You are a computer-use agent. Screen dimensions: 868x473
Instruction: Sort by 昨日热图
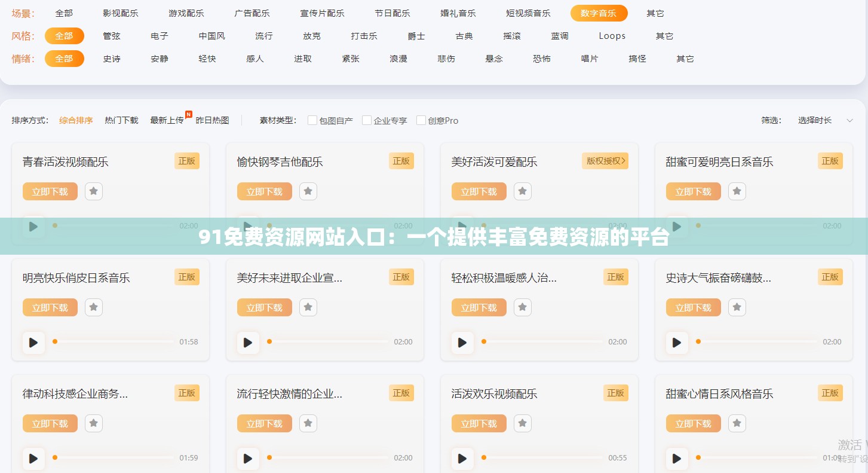pos(213,120)
